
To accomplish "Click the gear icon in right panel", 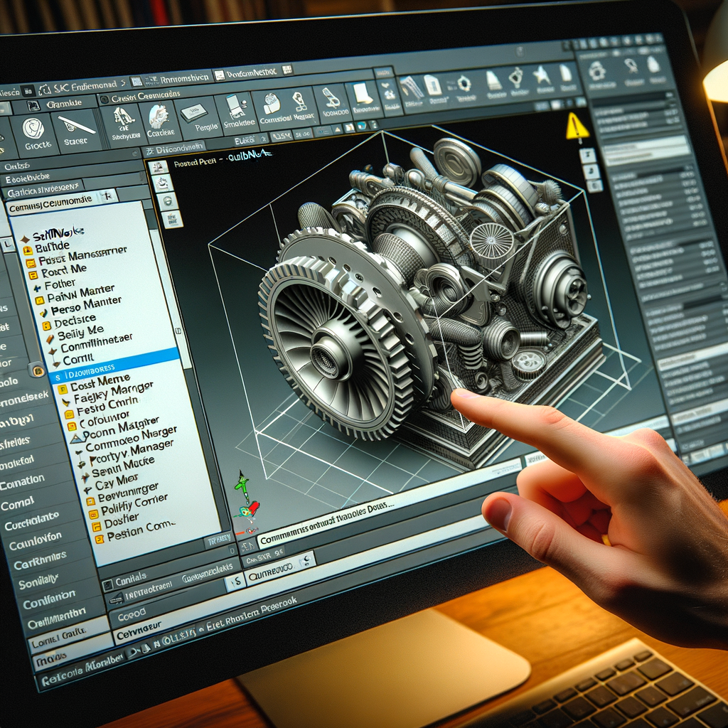I will (x=597, y=70).
